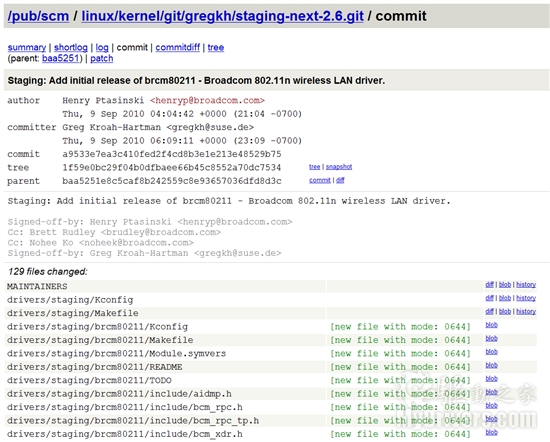Image resolution: width=550 pixels, height=442 pixels.
Task: Click file name drivers/staging/brcm80211/Makefile
Action: (x=100, y=340)
